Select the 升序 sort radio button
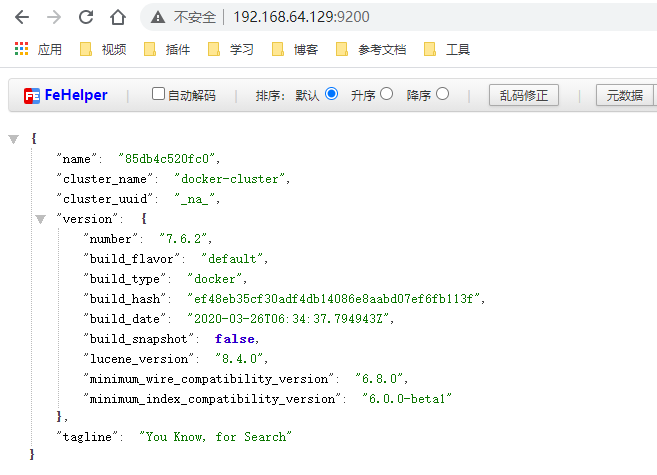 tap(386, 94)
